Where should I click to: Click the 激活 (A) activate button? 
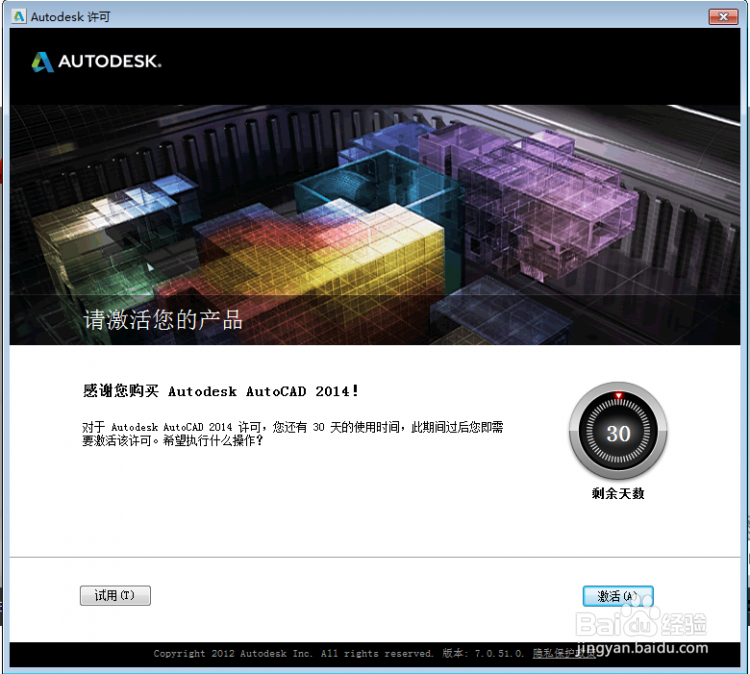pyautogui.click(x=618, y=596)
